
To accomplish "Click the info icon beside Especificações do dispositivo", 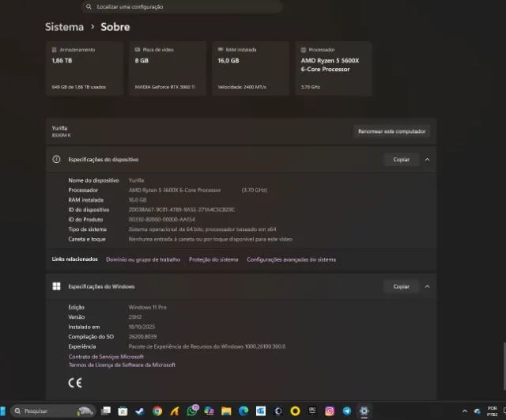I will click(56, 159).
